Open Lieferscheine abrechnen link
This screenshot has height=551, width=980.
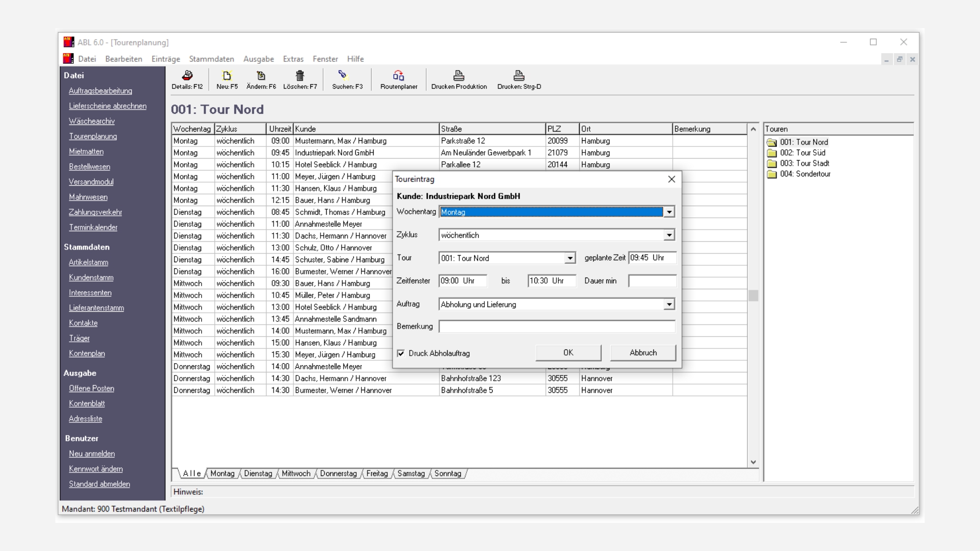[108, 106]
